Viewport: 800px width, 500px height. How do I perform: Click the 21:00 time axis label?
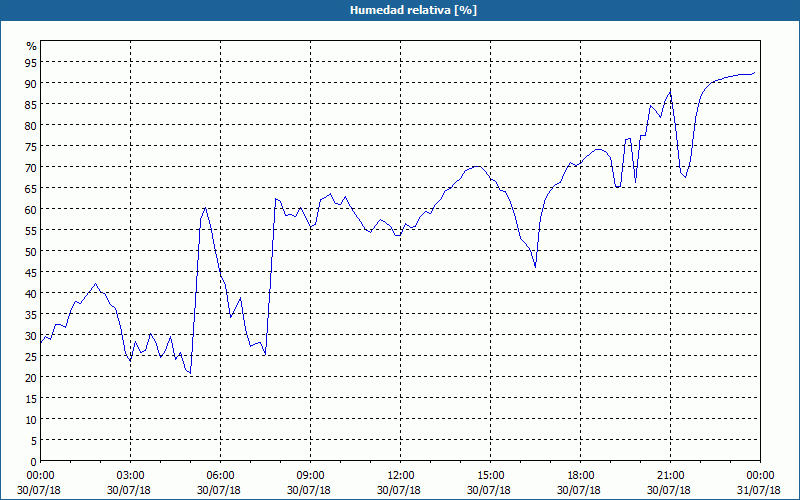click(x=670, y=476)
